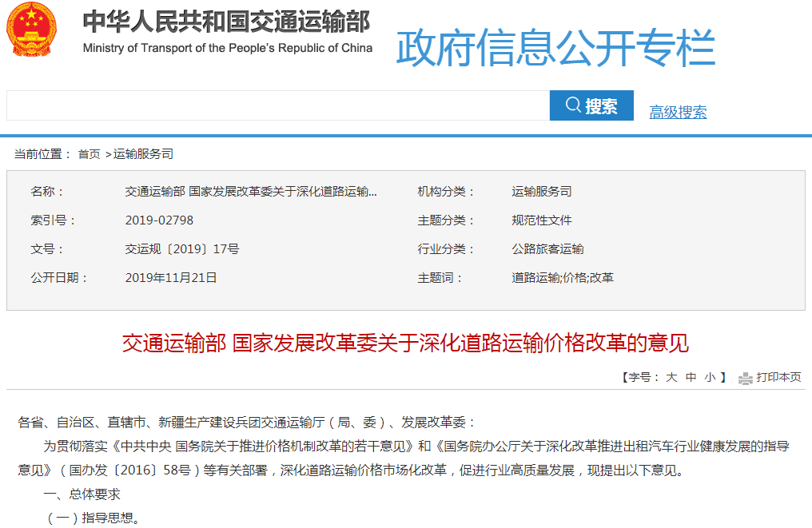The height and width of the screenshot is (528, 812).
Task: Click the 搜索 search button
Action: 591,105
